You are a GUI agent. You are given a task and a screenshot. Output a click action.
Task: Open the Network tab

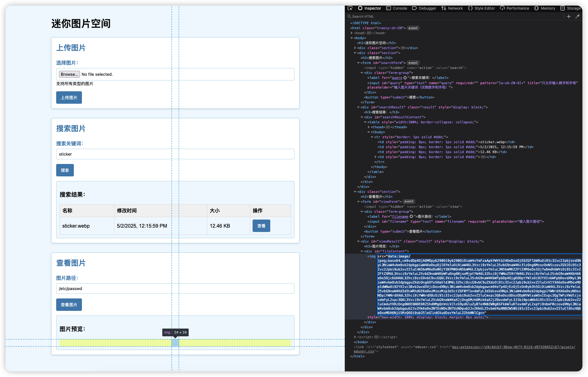click(452, 8)
